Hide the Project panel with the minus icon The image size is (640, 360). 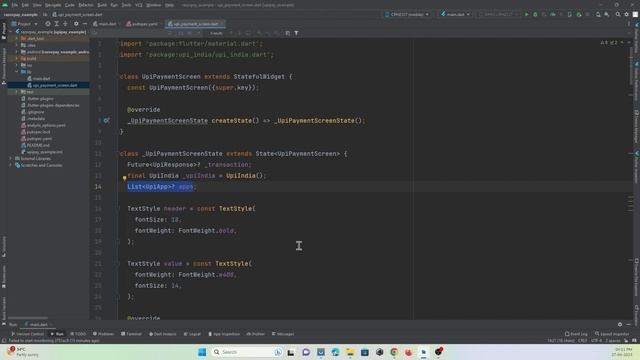coord(84,24)
